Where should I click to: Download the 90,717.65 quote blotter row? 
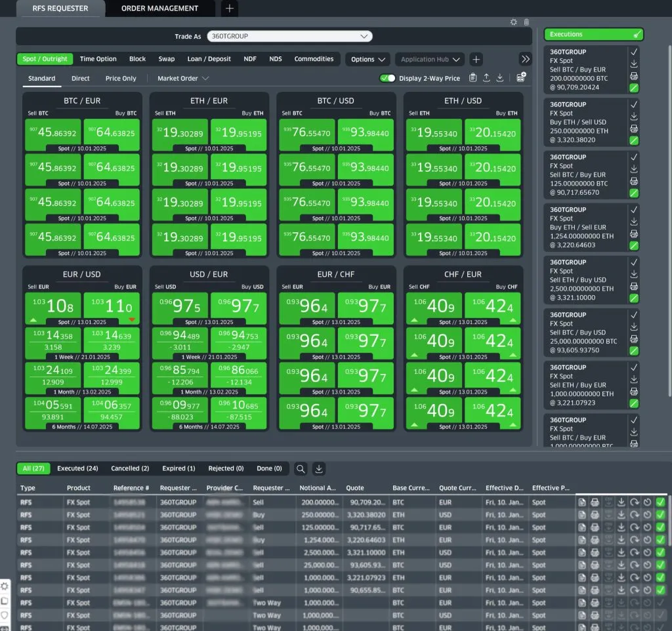click(x=621, y=527)
